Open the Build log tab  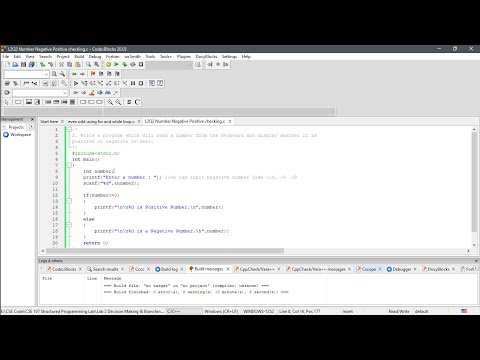pos(169,269)
